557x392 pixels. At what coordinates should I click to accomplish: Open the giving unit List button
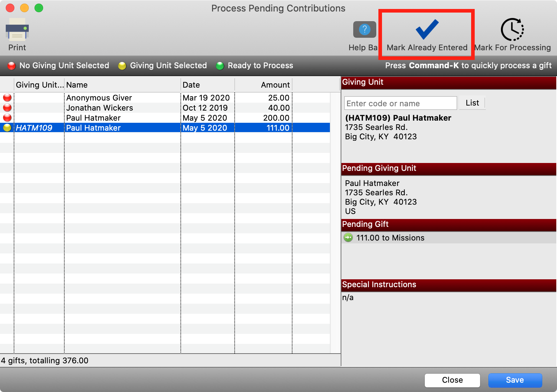tap(472, 103)
